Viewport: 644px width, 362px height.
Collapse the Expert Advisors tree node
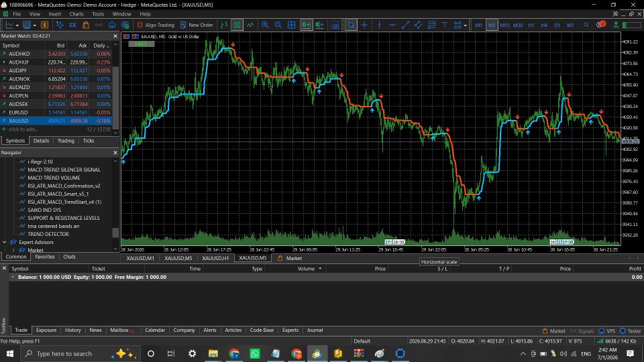pos(5,242)
